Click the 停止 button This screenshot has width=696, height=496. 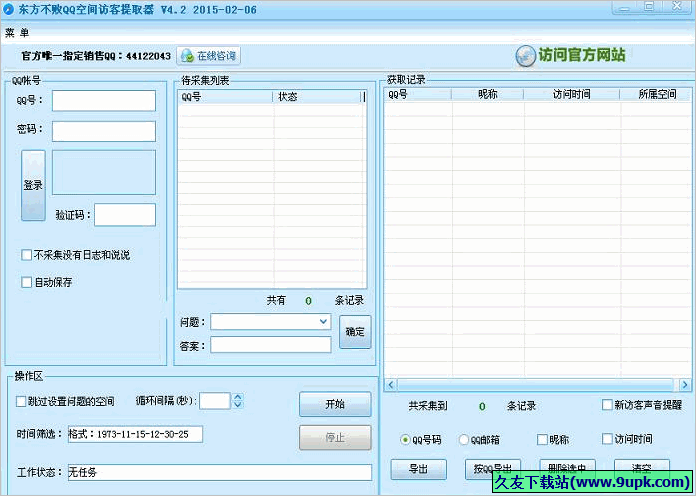pos(335,438)
